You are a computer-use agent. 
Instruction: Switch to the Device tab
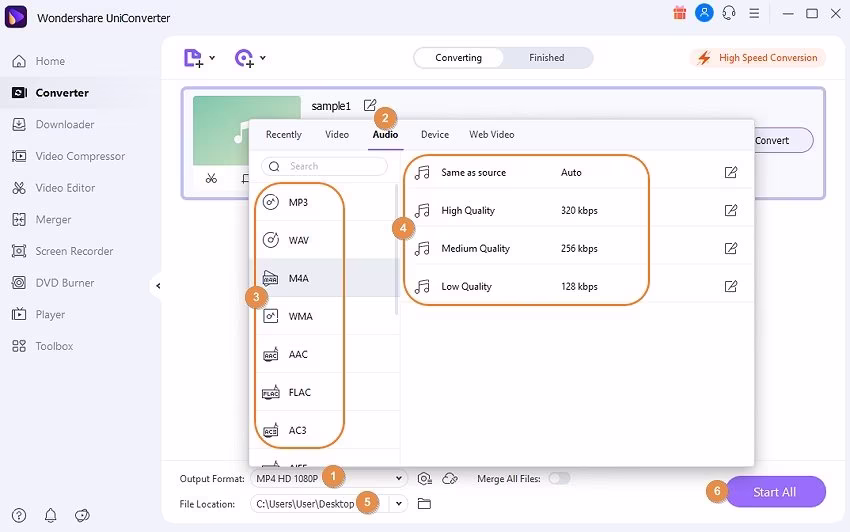click(435, 134)
